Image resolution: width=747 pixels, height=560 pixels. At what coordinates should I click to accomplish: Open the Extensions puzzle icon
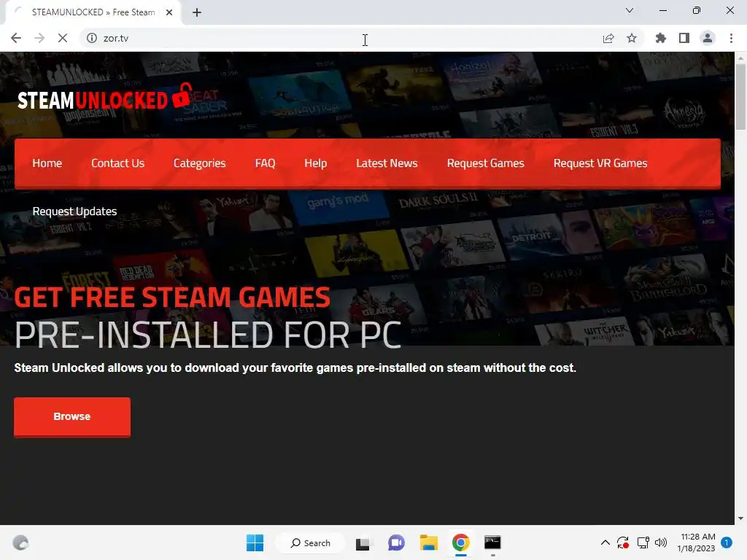point(660,38)
